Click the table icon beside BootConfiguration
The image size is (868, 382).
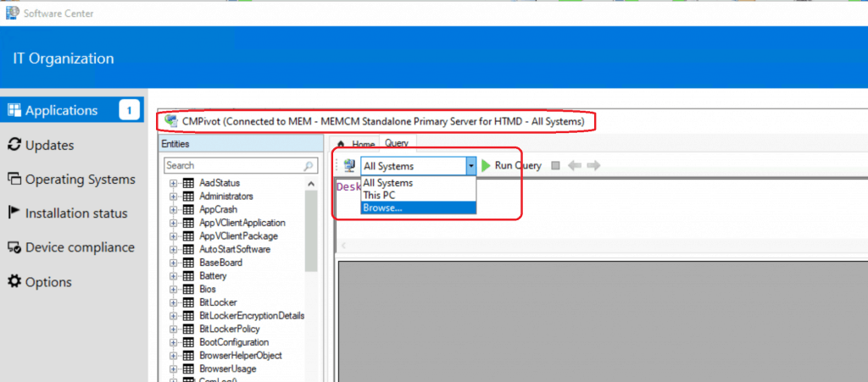click(x=188, y=342)
